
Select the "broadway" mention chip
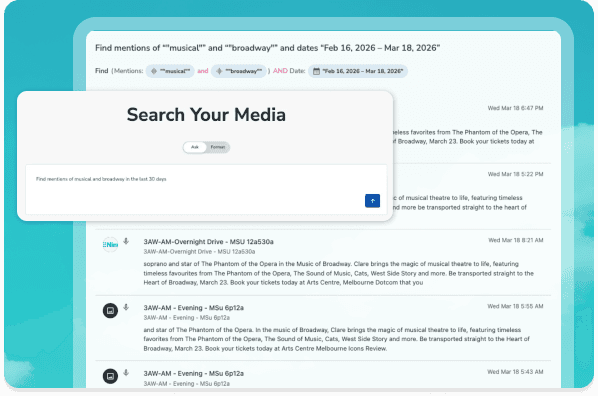click(x=239, y=71)
